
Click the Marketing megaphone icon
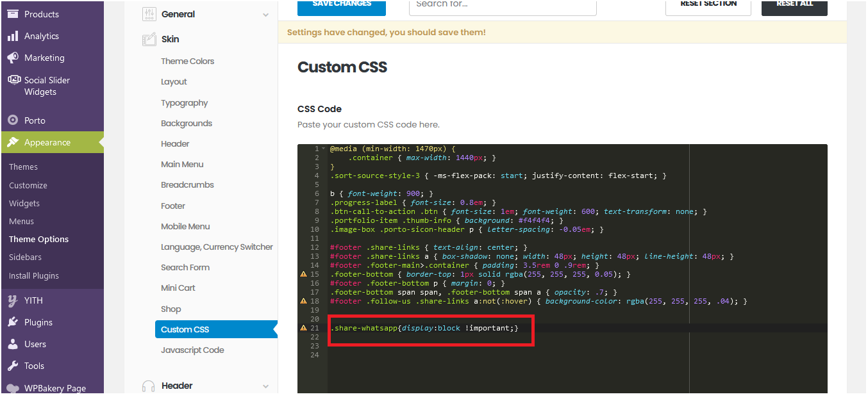tap(13, 58)
